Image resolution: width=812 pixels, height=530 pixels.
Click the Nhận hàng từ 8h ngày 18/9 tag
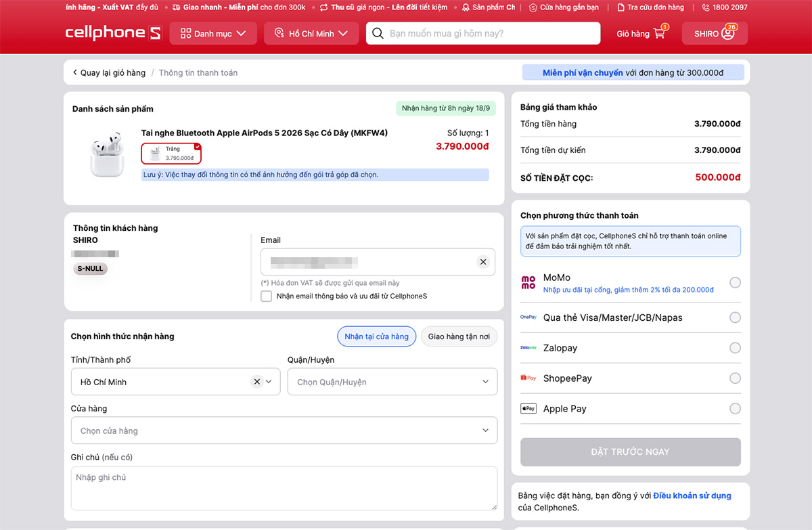coord(446,108)
